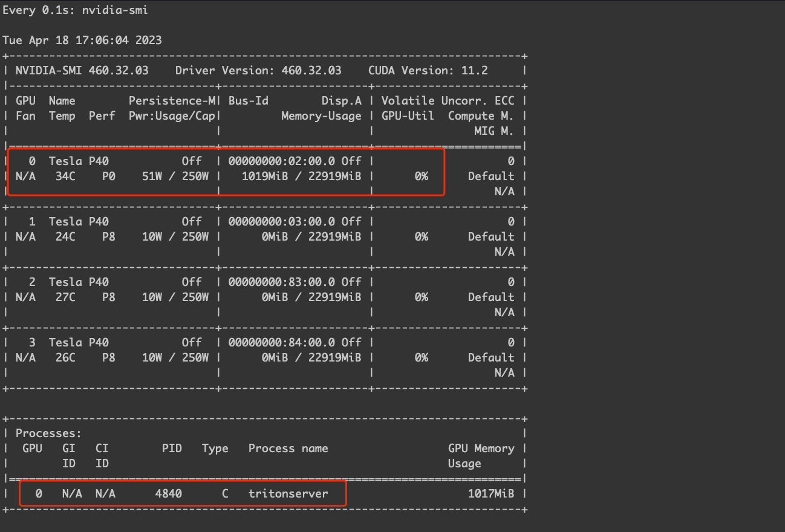Click the 'MIG M.' column header
The image size is (785, 532).
point(495,131)
